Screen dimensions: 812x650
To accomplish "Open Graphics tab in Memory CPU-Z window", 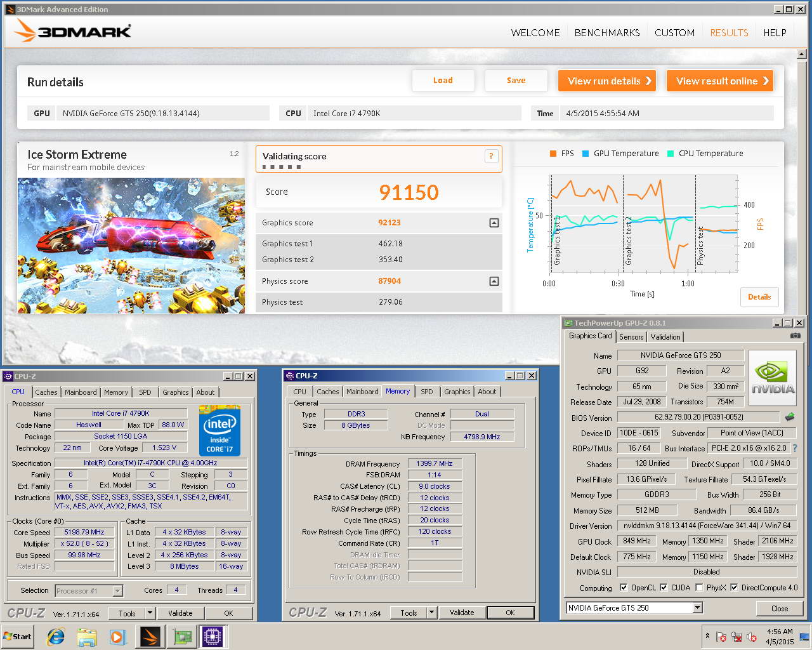I will (457, 392).
